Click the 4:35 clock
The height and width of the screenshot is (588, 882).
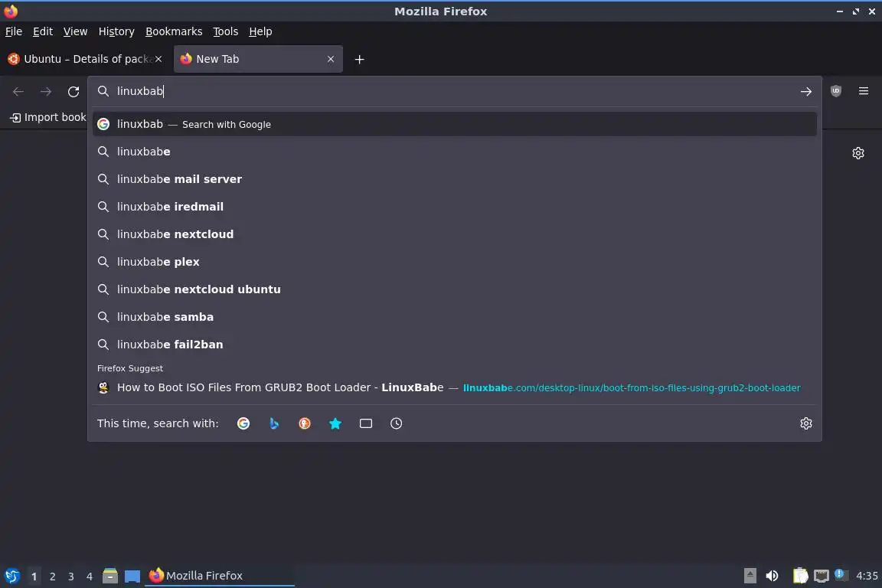[x=866, y=576]
